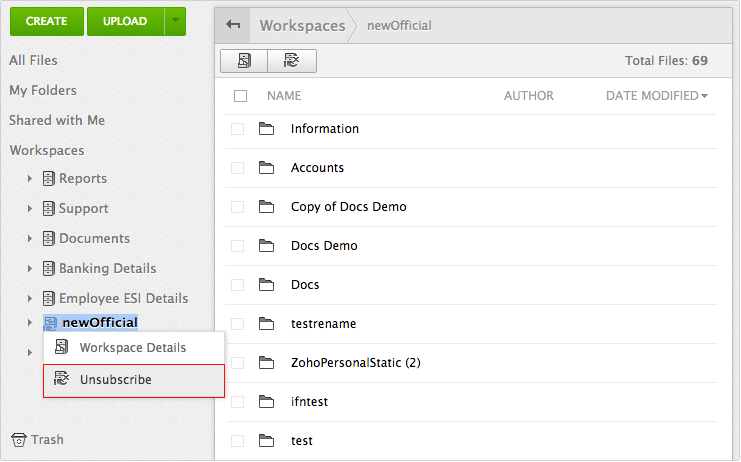Click the Reports workspace icon
Image resolution: width=741 pixels, height=462 pixels.
[x=48, y=179]
